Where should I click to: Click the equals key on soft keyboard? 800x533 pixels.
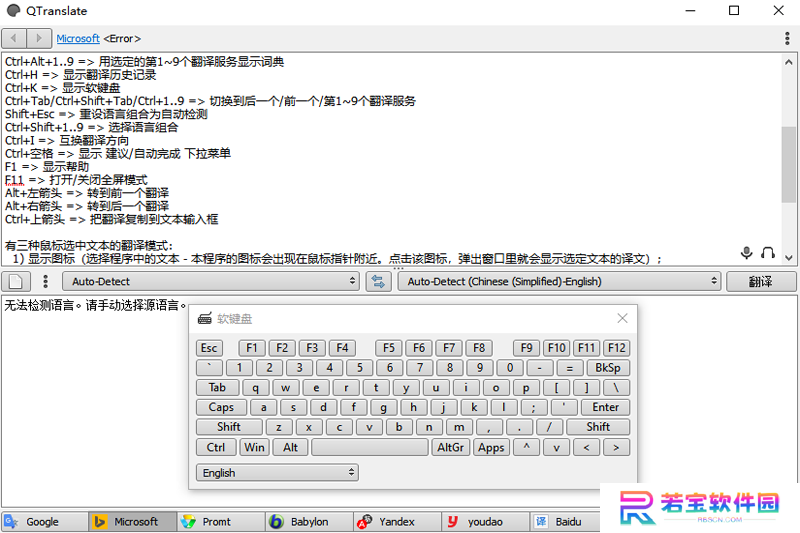click(x=570, y=368)
